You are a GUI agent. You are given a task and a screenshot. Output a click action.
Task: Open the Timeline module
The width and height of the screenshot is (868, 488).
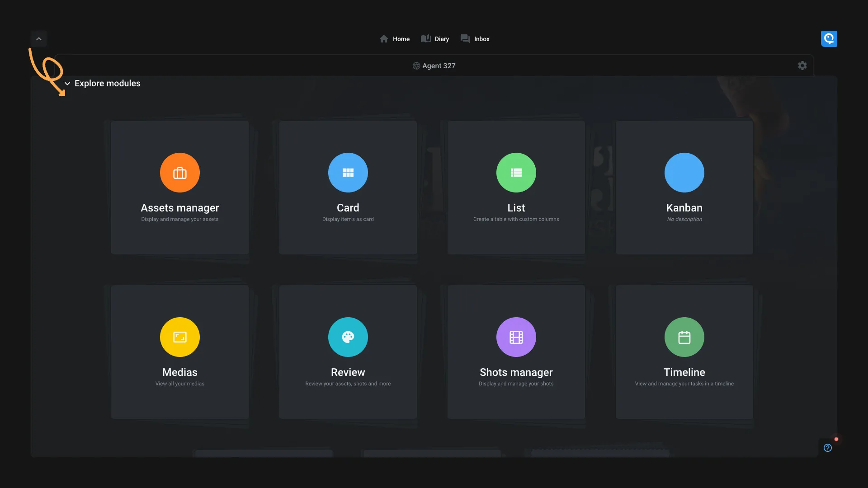[x=684, y=352]
